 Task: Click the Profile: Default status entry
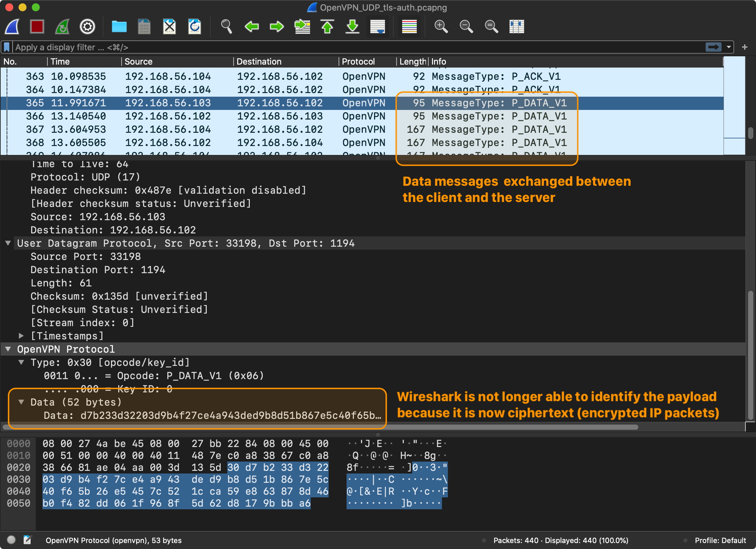720,540
